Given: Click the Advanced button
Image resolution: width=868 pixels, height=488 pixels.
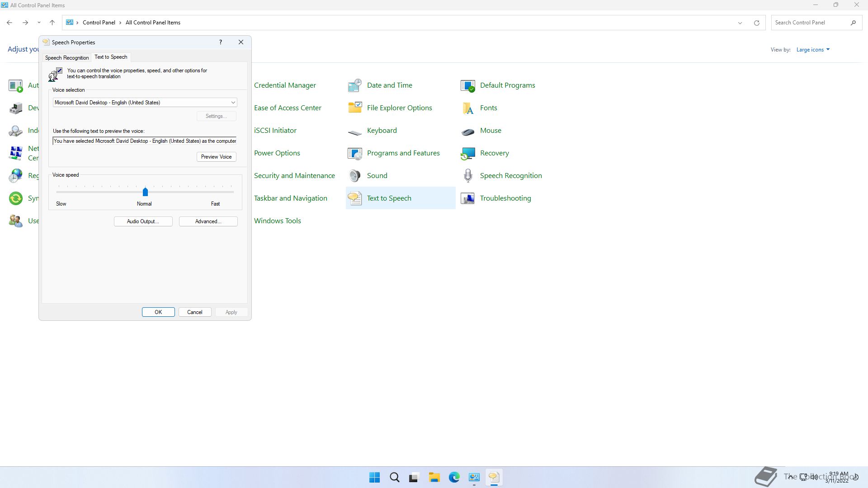Looking at the screenshot, I should (208, 221).
